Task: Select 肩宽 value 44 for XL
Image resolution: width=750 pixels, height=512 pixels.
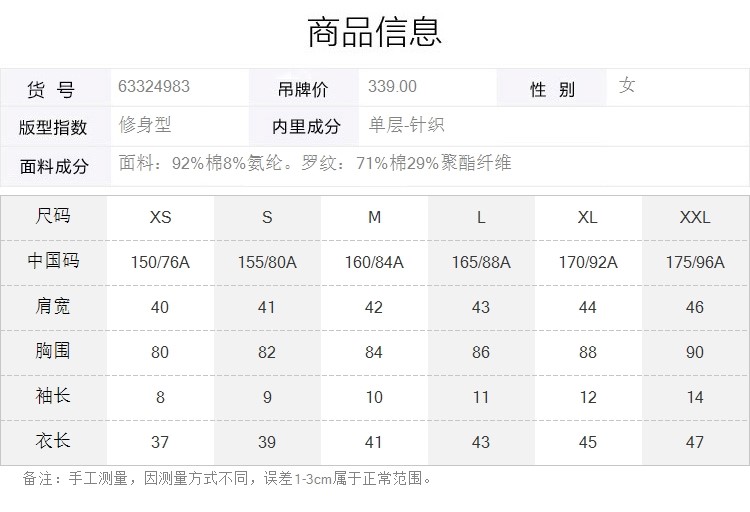Action: [588, 307]
